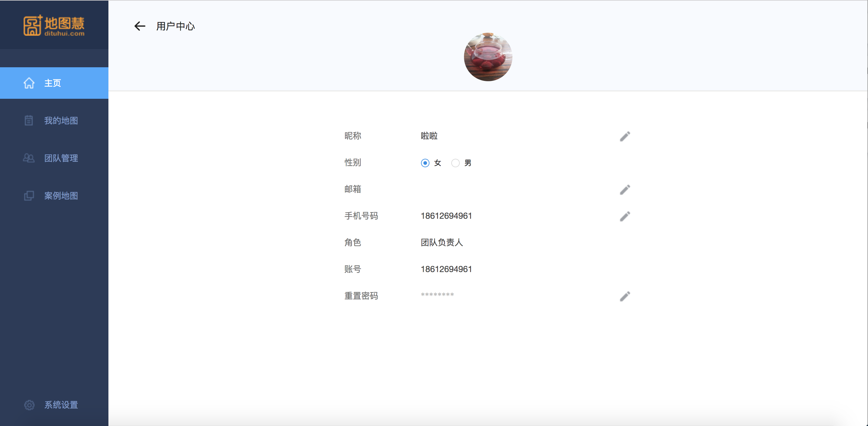Open the 主页 menu item
This screenshot has height=426, width=868.
click(x=54, y=83)
